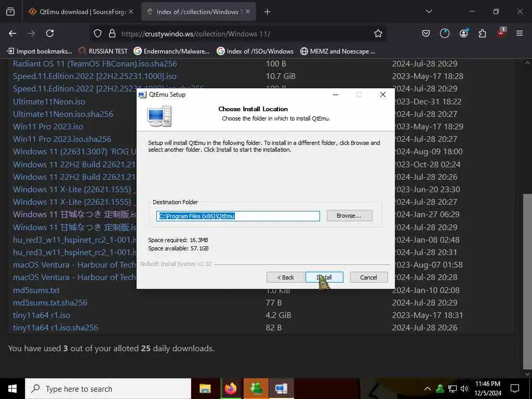Screen dimensions: 532x399
Task: Click the 4.2 GiB size cell
Action: (x=278, y=315)
